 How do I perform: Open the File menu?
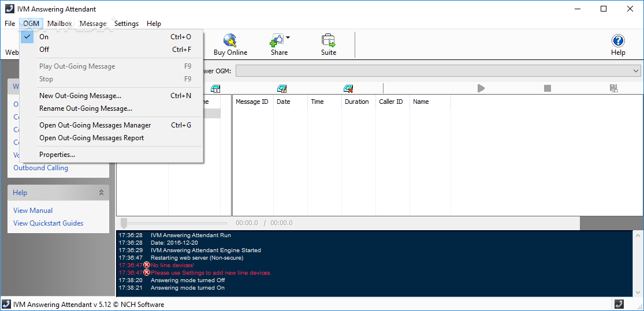pos(10,24)
